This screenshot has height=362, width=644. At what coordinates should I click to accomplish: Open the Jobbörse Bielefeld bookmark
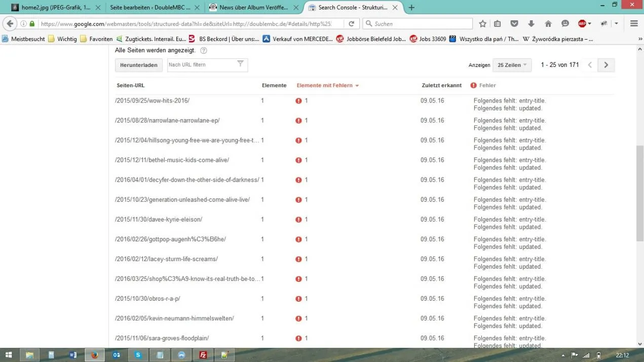point(371,39)
